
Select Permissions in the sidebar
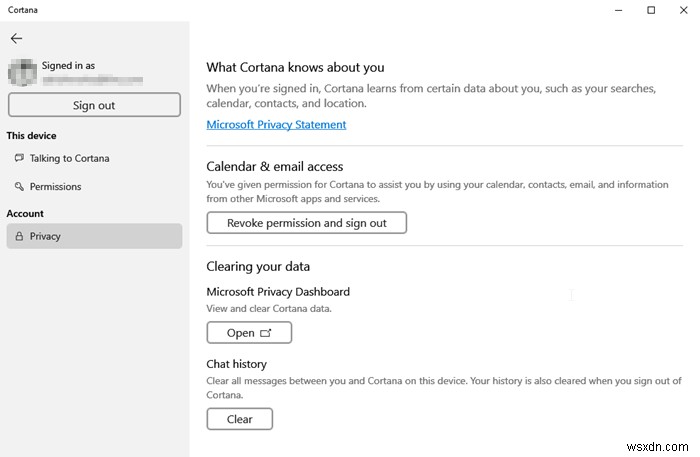(x=55, y=187)
